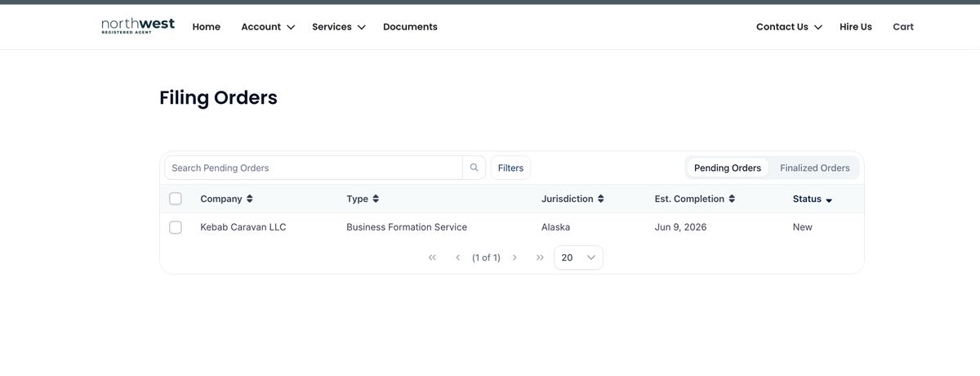The height and width of the screenshot is (376, 980).
Task: Click the Jun 9, 2026 completion date
Action: pyautogui.click(x=680, y=227)
